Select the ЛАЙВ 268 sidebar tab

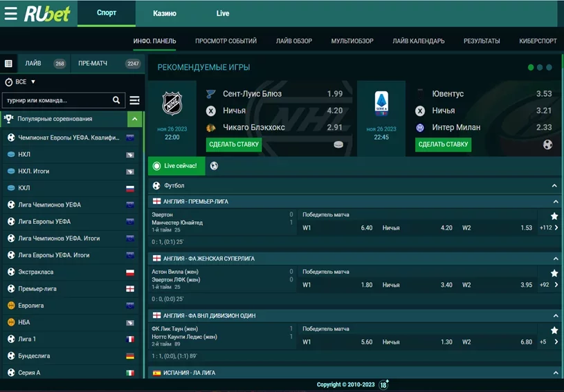pyautogui.click(x=44, y=64)
